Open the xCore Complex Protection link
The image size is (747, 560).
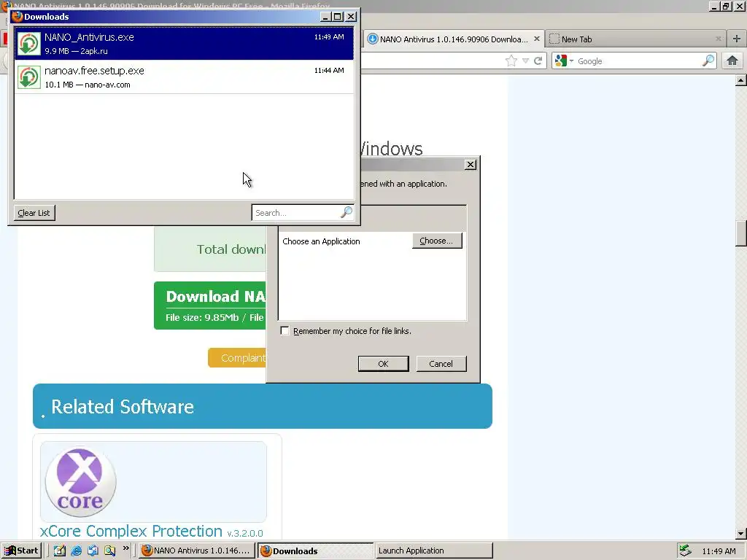point(131,531)
